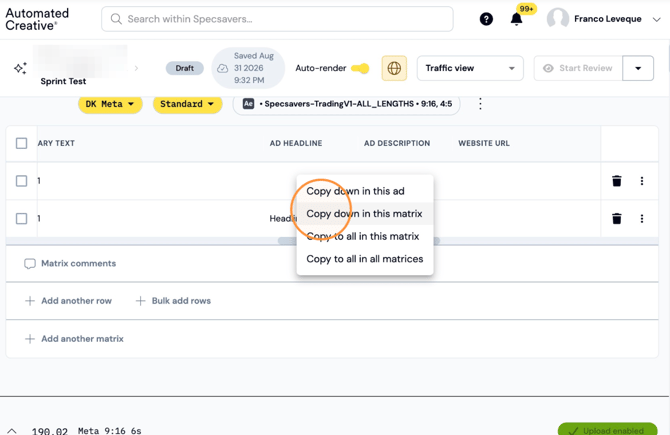This screenshot has height=435, width=670.
Task: Delete the second row with trash icon
Action: 617,218
